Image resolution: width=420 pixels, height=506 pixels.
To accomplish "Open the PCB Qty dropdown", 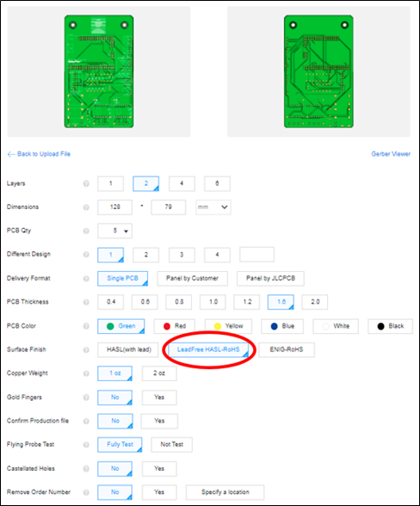I will click(115, 231).
